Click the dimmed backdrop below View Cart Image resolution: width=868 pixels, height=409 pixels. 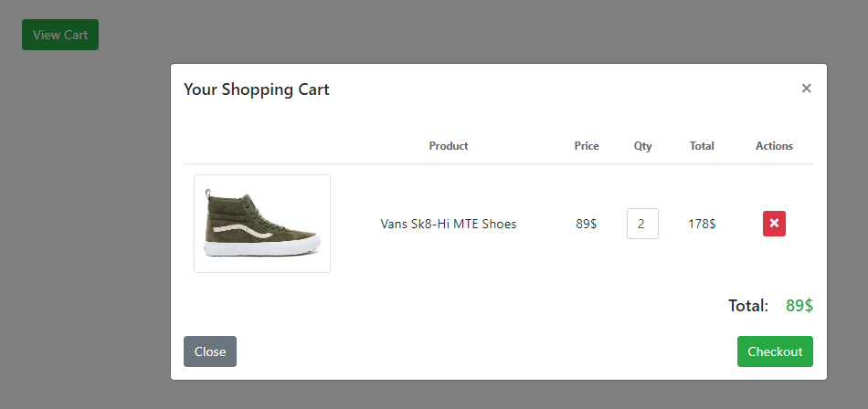pyautogui.click(x=82, y=228)
